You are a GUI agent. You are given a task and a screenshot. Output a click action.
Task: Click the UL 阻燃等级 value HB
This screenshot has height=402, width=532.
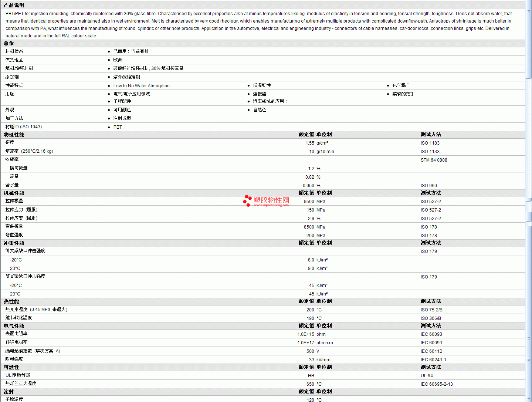tap(311, 376)
